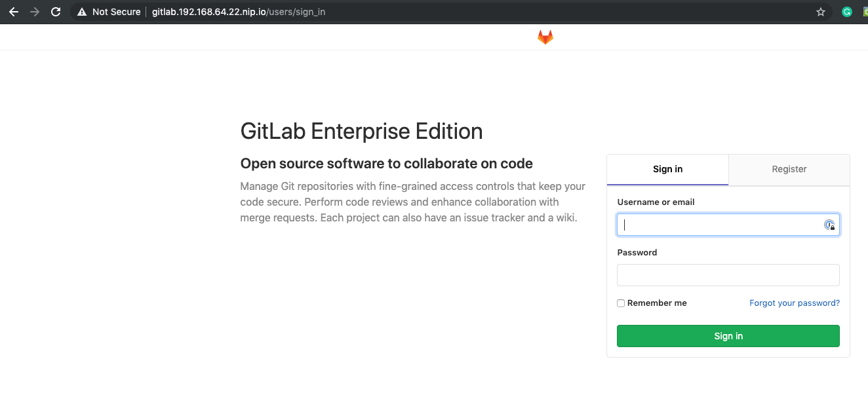Click into the Password field
The image size is (868, 410).
(x=728, y=275)
